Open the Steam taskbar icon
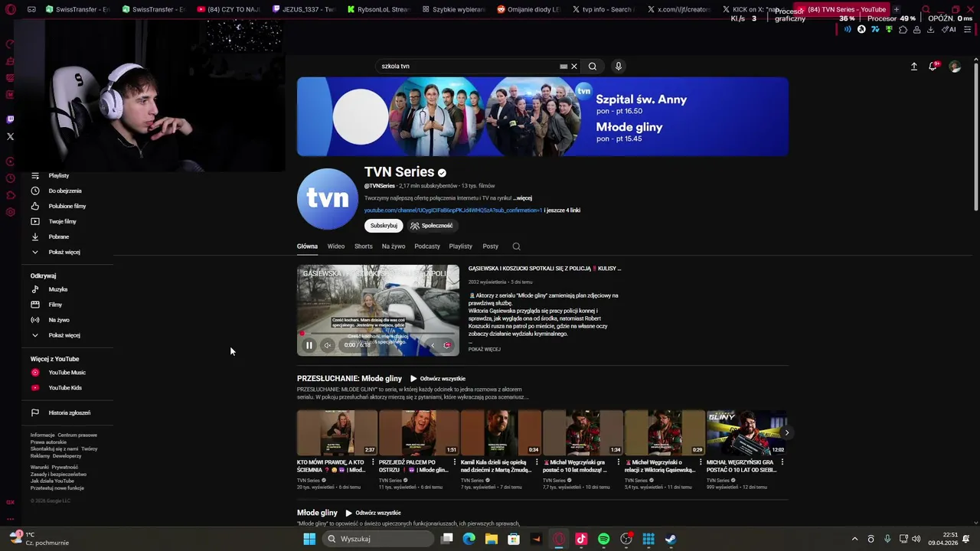Screen dimensions: 980x551 pyautogui.click(x=670, y=539)
